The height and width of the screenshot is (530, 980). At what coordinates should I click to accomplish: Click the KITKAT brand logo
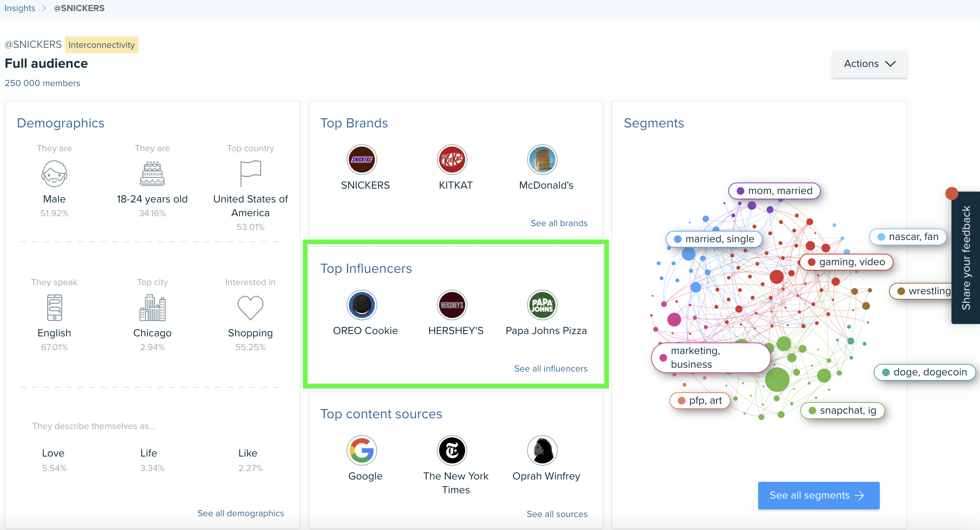[452, 160]
